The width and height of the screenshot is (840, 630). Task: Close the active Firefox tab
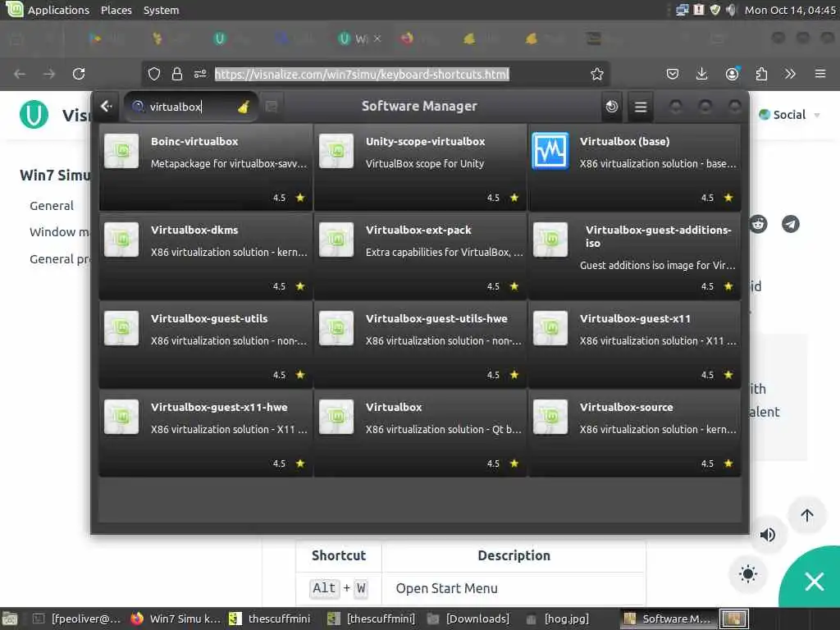[377, 39]
